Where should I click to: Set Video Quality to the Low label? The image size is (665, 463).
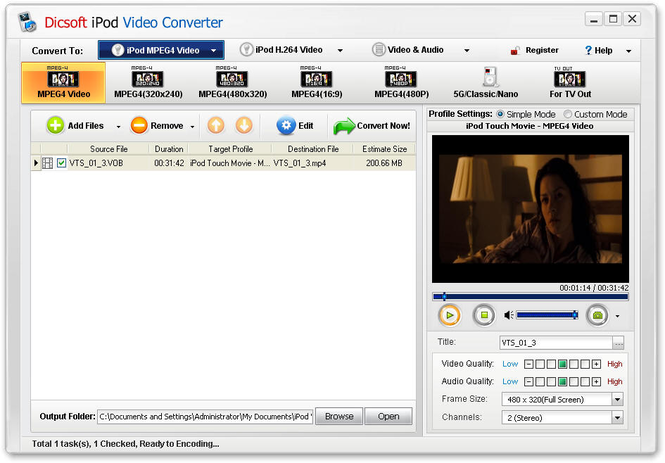click(510, 364)
